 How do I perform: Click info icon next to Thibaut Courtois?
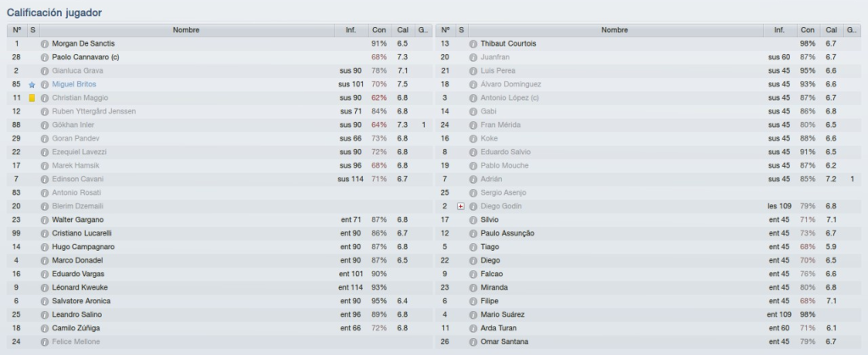473,44
